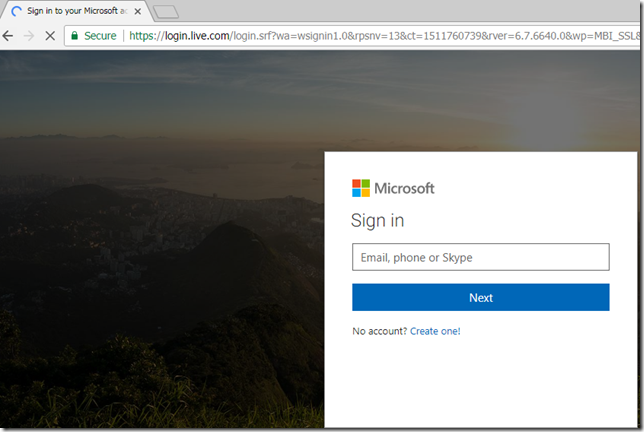Click the Microsoft four-color logo
This screenshot has height=432, width=644.
coord(361,188)
